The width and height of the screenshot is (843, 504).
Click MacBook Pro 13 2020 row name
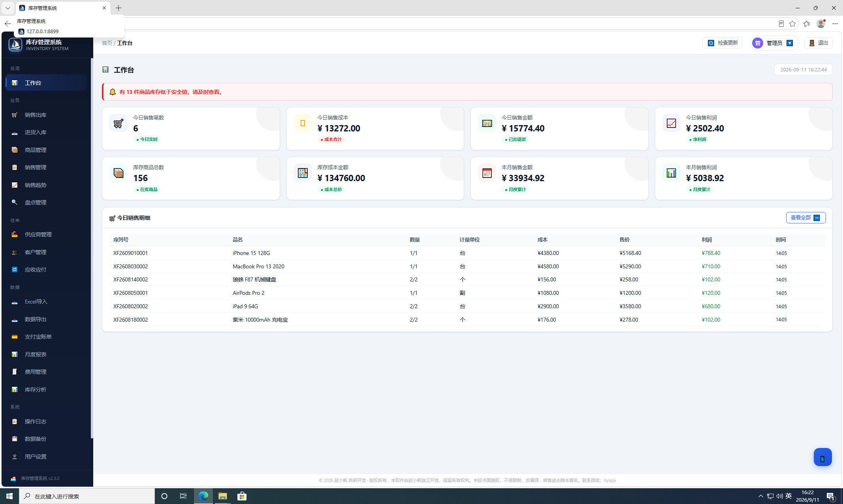pyautogui.click(x=258, y=266)
